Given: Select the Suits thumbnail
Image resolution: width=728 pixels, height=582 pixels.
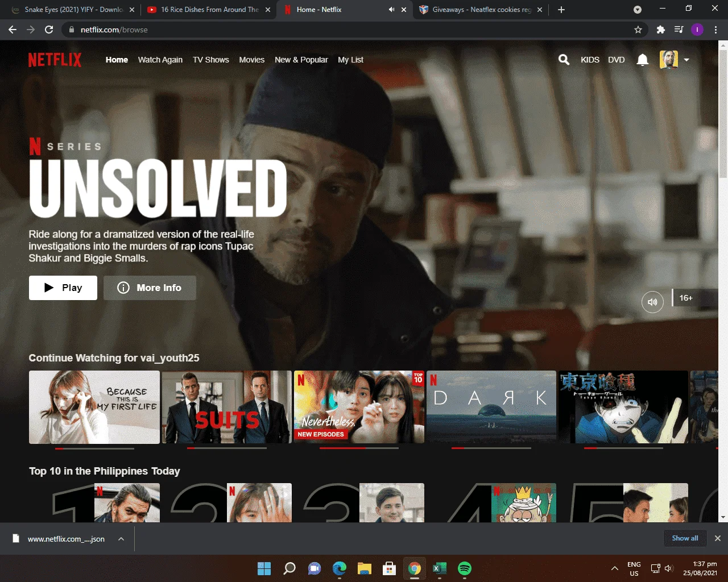Looking at the screenshot, I should pyautogui.click(x=226, y=407).
